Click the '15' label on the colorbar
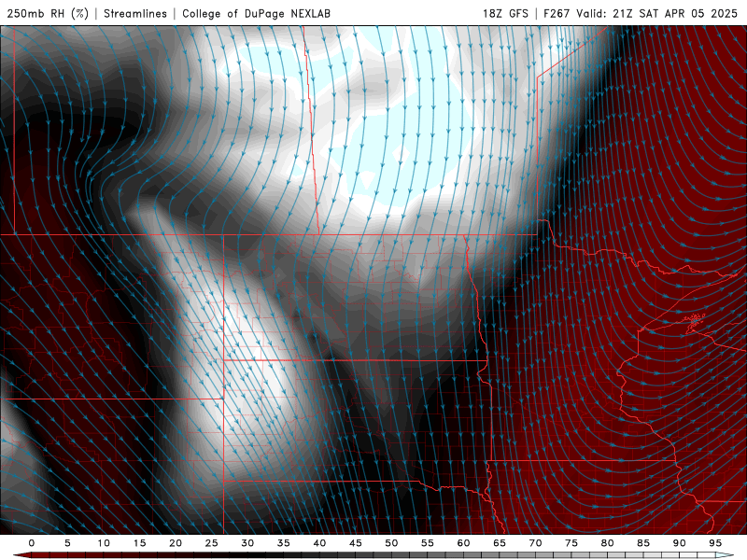 [x=139, y=543]
